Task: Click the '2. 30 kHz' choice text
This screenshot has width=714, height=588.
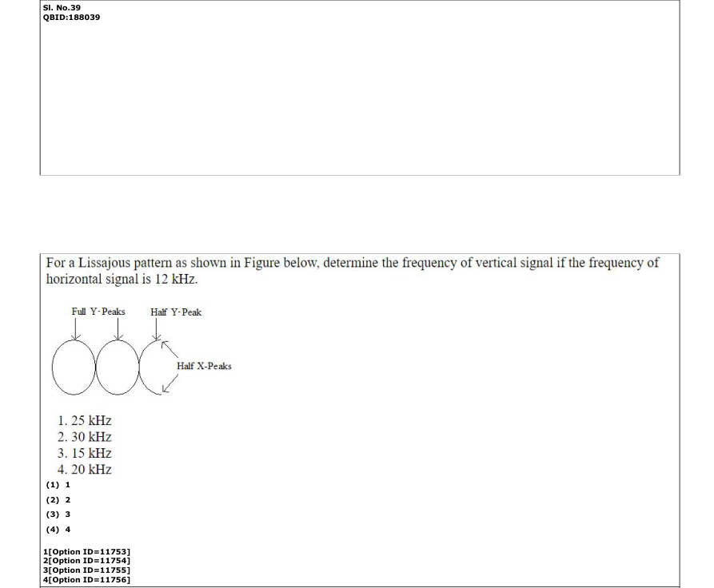Action: [85, 437]
